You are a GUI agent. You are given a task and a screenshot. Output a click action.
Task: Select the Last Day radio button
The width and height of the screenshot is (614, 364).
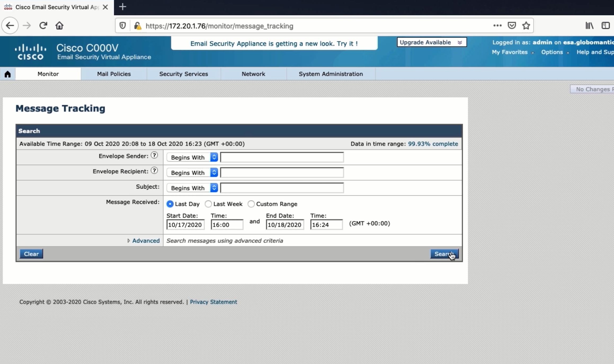coord(170,204)
